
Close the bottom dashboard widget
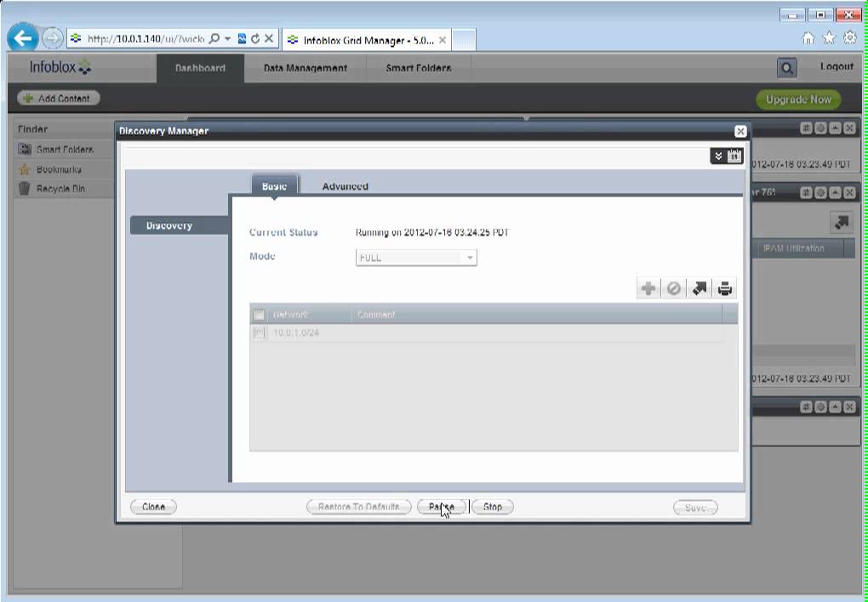click(849, 407)
